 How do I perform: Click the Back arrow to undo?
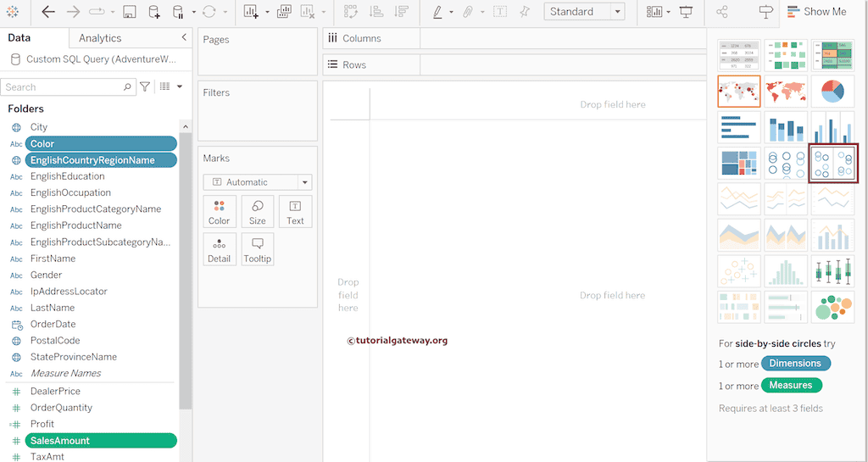click(x=48, y=12)
